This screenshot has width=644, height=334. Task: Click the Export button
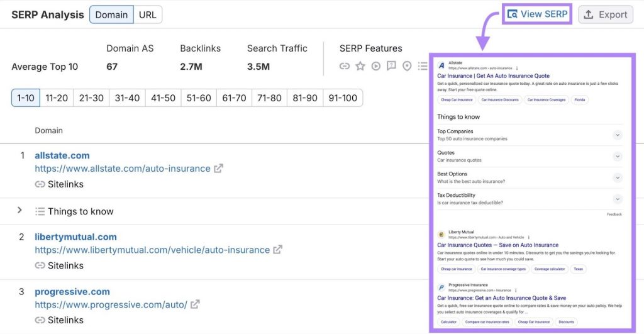point(606,15)
